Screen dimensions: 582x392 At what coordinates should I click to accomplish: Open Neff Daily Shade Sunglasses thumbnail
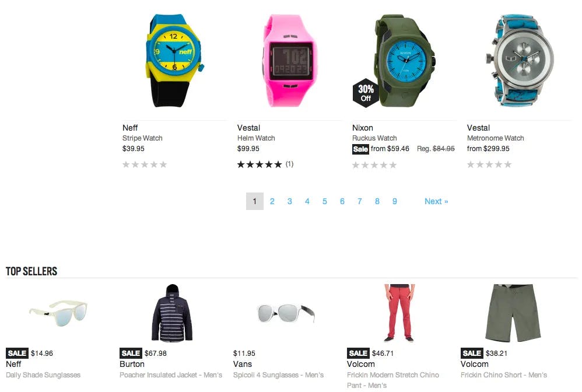click(59, 313)
